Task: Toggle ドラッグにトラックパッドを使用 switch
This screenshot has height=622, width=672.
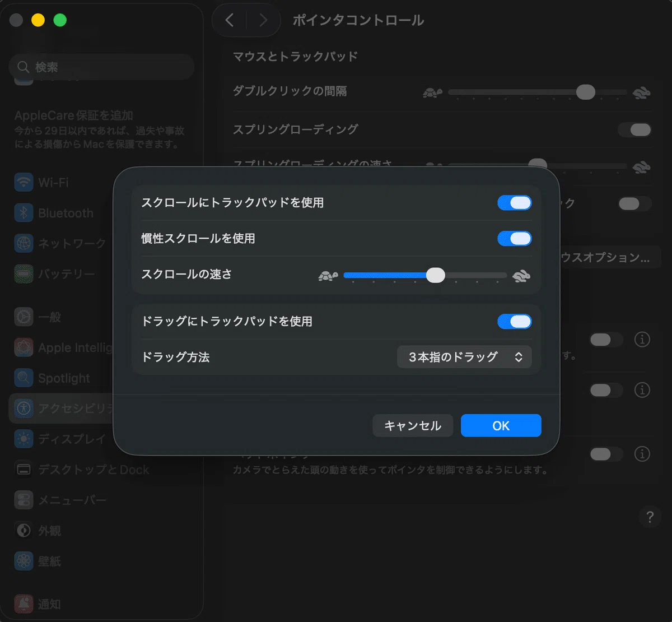Action: 514,322
